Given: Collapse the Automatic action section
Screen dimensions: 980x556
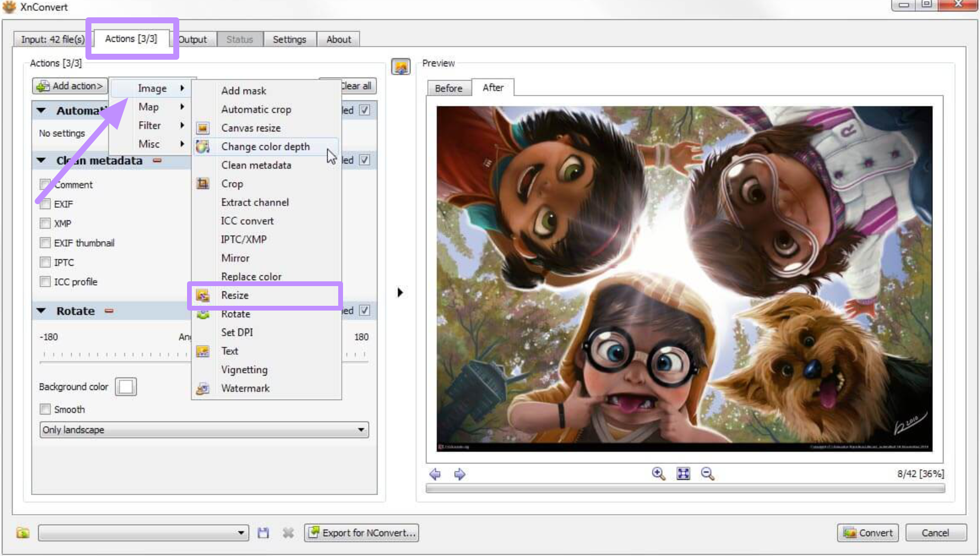Looking at the screenshot, I should pos(41,110).
